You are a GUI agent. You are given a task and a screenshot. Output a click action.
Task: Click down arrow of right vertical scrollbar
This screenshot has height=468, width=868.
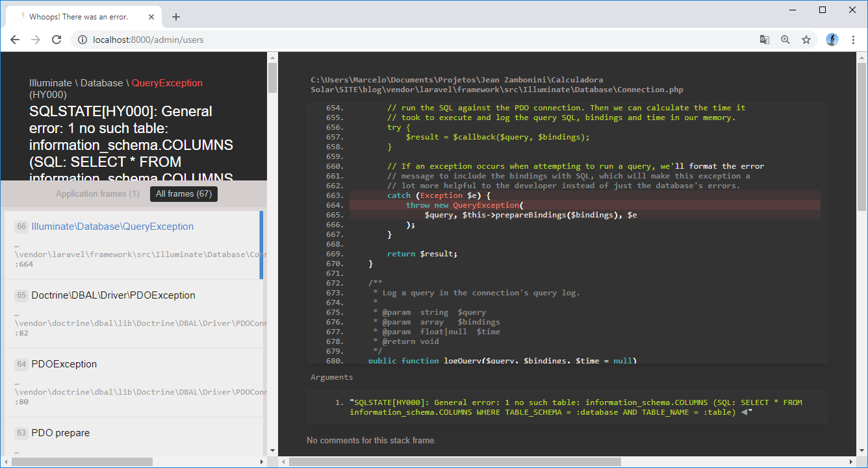click(x=862, y=451)
